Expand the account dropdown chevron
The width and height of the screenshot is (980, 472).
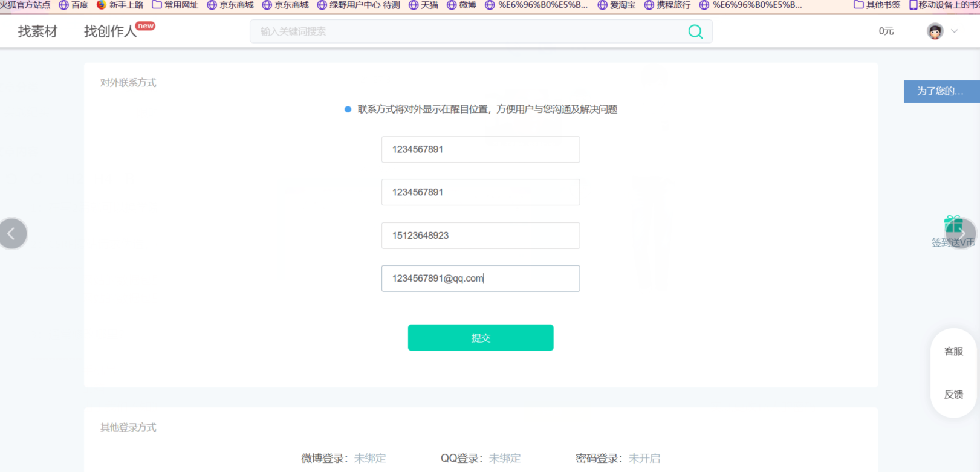click(x=954, y=31)
